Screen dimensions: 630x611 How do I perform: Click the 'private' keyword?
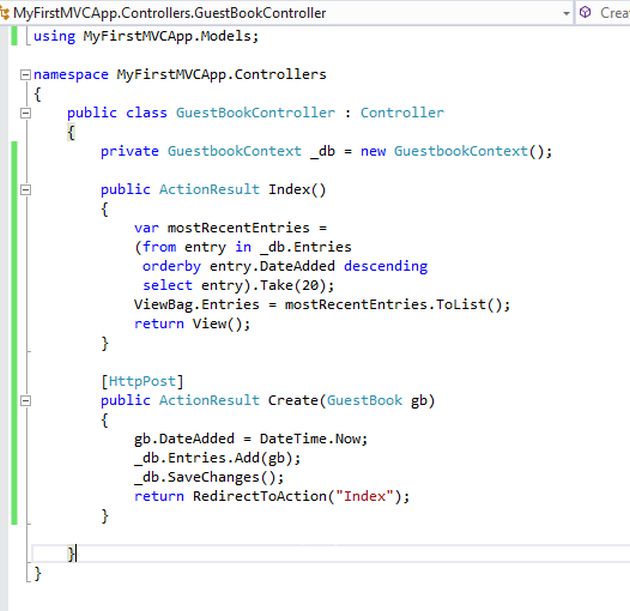(x=129, y=152)
